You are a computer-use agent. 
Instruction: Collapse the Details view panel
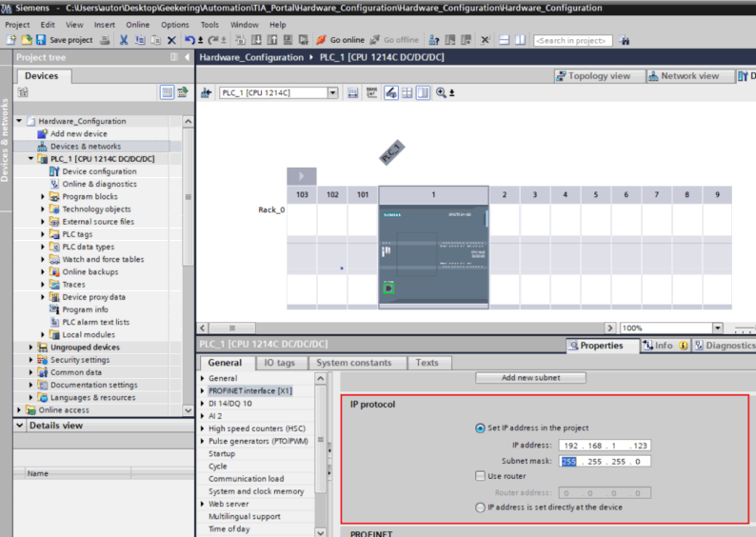click(x=19, y=426)
